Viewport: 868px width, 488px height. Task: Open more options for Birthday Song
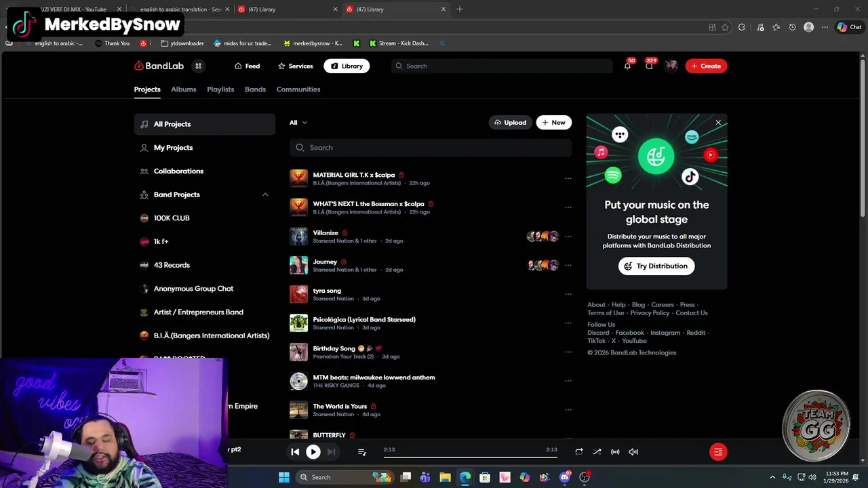(568, 352)
